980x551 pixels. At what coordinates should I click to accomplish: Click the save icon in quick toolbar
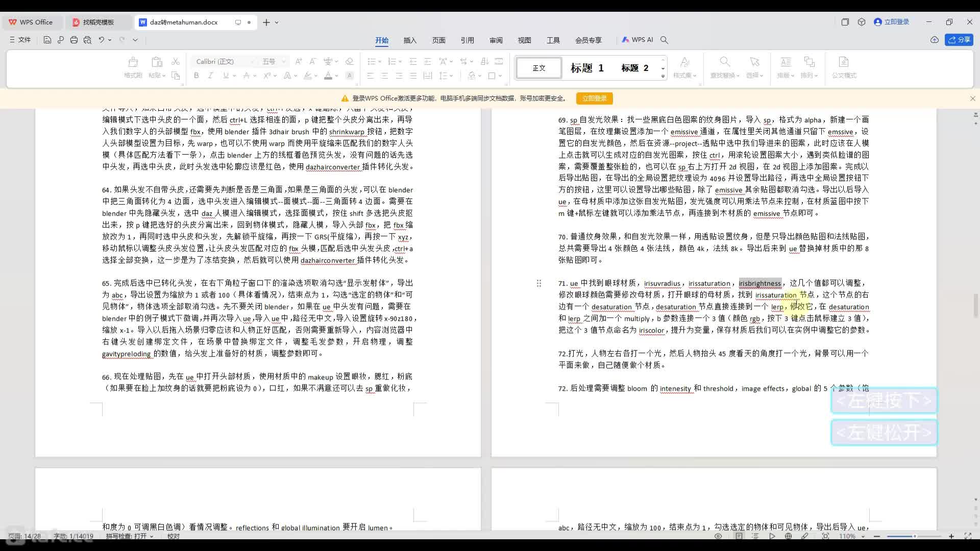(47, 40)
